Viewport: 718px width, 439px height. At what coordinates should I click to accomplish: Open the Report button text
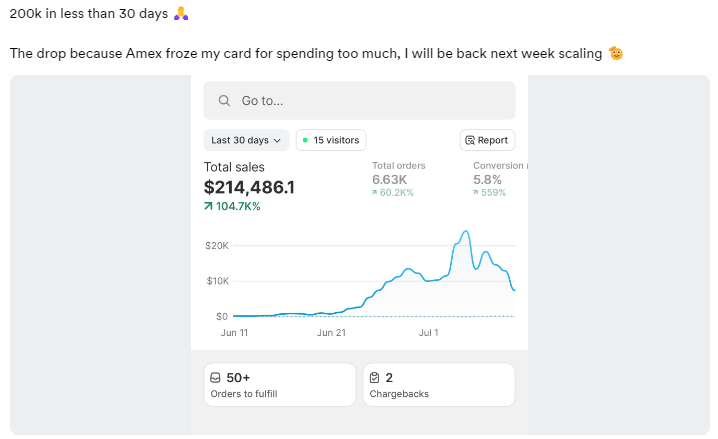493,140
